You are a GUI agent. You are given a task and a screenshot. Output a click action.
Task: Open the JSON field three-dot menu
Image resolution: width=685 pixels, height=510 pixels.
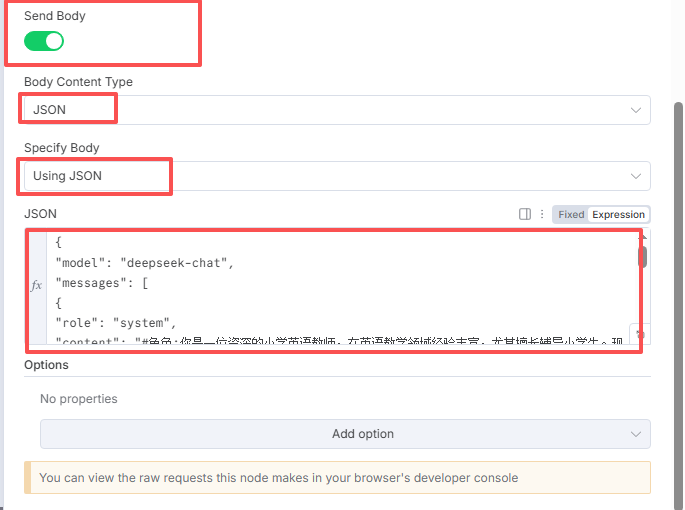tap(542, 214)
